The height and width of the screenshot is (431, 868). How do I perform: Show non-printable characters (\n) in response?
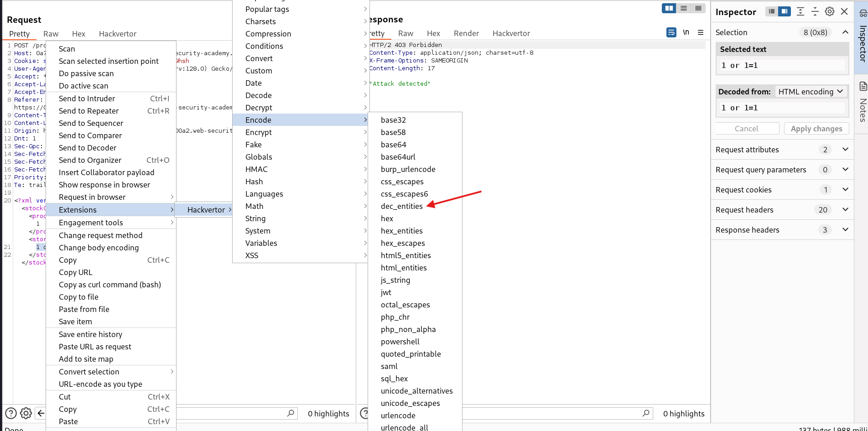point(686,32)
